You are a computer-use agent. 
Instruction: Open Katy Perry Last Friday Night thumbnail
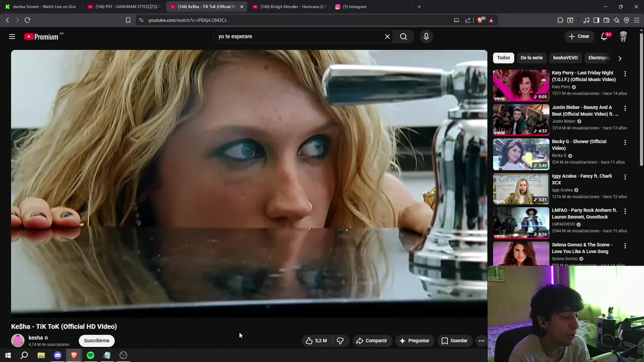click(x=521, y=85)
